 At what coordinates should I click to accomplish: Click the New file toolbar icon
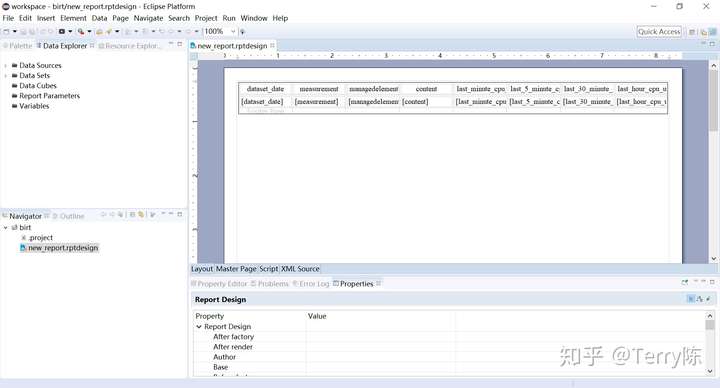6,31
